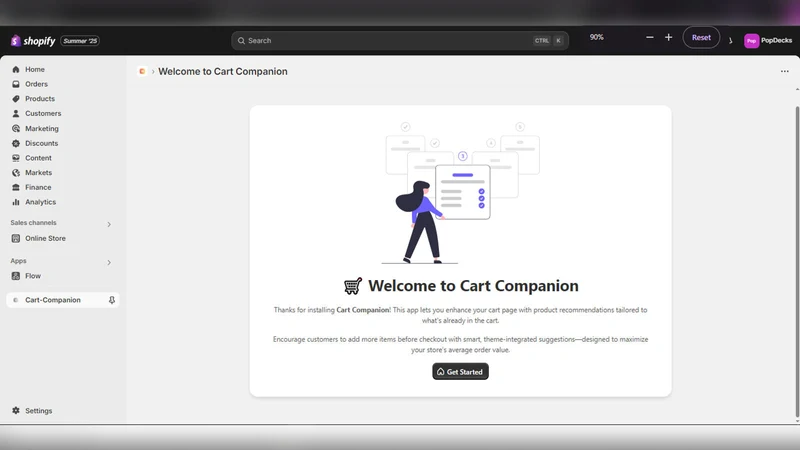Open Finance in the sidebar
The image size is (800, 450).
tap(38, 187)
